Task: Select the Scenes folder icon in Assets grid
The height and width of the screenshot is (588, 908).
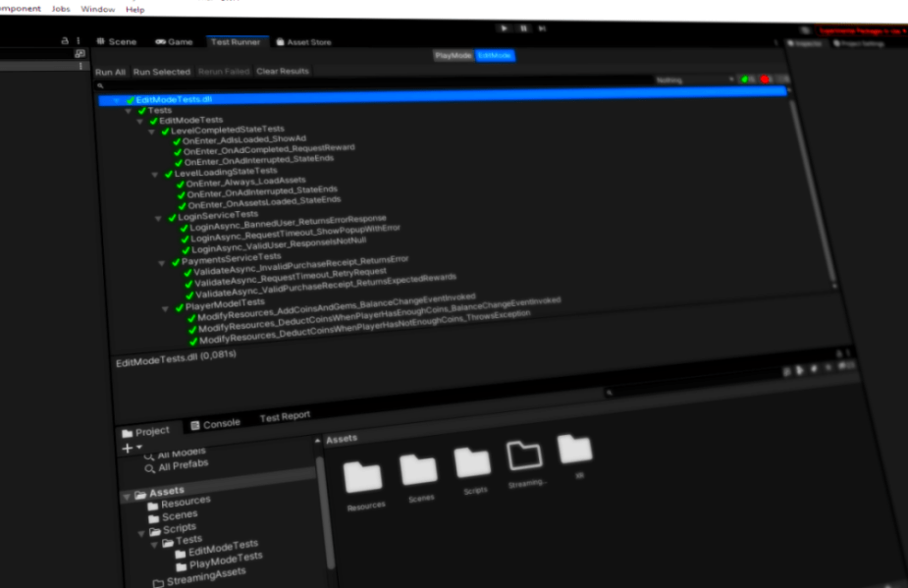Action: [x=419, y=471]
